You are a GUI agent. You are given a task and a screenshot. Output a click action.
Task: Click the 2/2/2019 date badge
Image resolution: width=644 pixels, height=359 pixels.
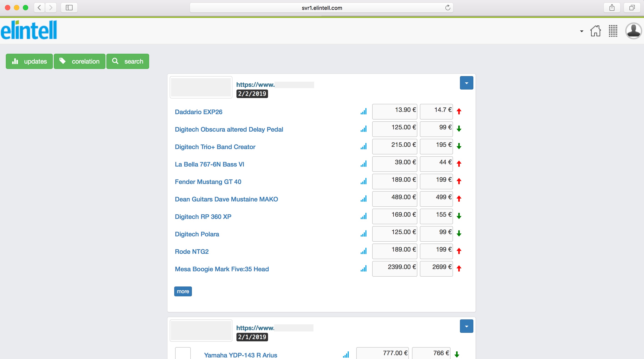pos(252,94)
